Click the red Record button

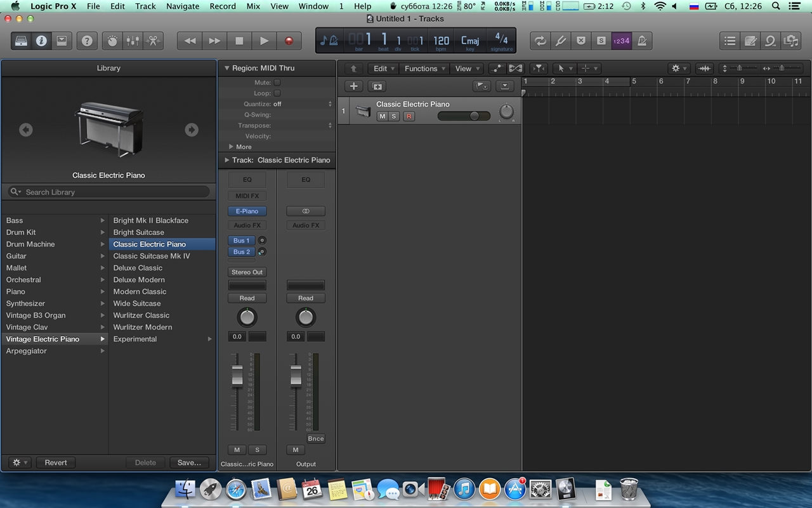click(x=289, y=41)
